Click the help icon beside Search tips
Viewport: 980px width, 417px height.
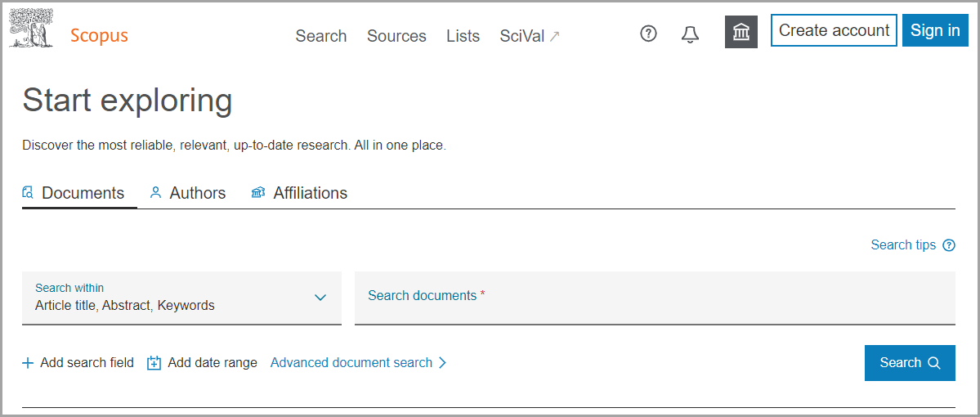949,245
